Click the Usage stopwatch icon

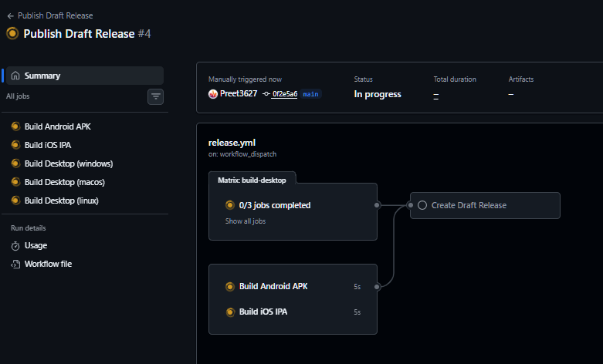(15, 246)
